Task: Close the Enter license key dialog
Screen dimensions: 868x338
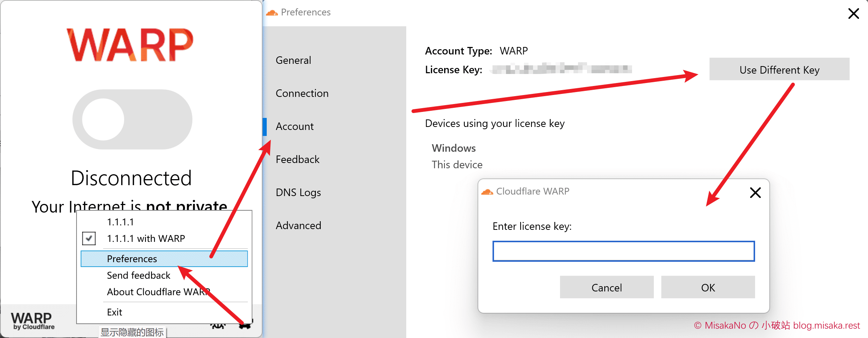Action: [755, 193]
